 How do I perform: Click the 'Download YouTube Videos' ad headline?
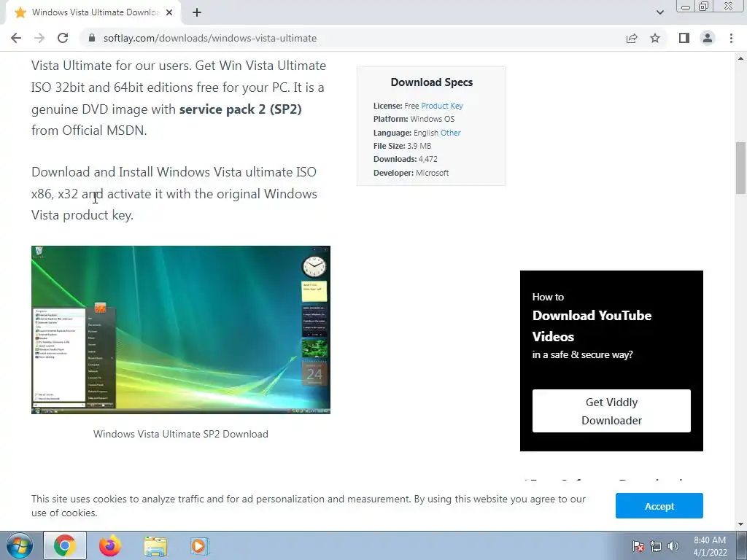point(592,326)
